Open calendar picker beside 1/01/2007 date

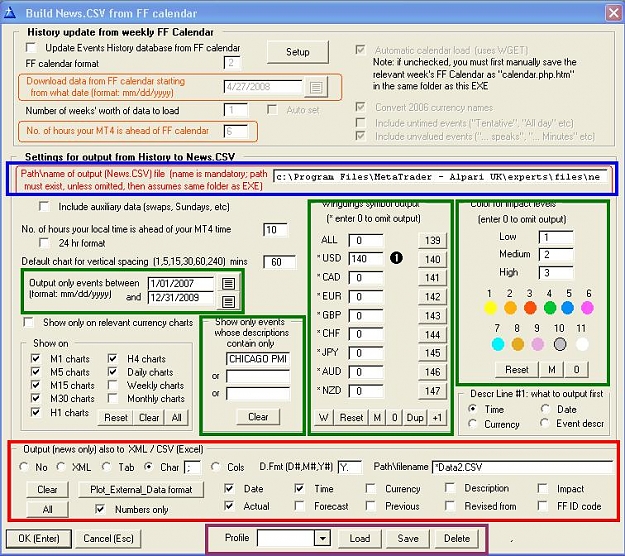(228, 283)
